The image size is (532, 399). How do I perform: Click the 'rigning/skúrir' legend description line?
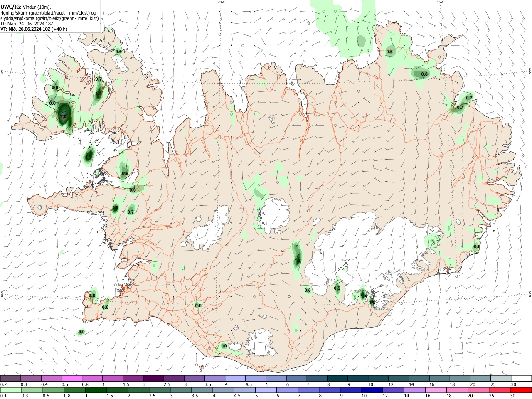click(x=48, y=12)
